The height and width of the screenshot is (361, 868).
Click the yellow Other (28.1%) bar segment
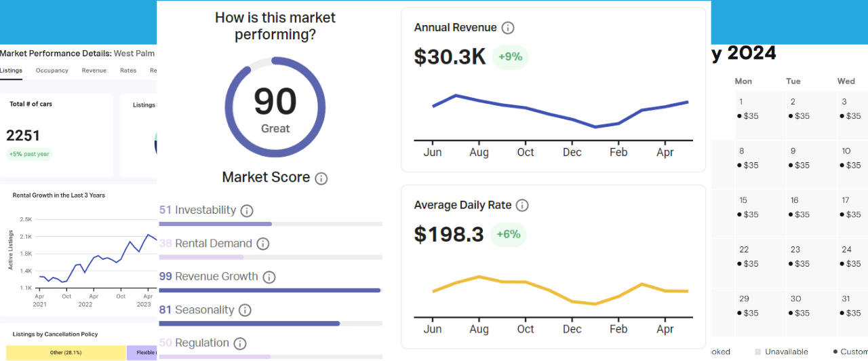coord(66,353)
